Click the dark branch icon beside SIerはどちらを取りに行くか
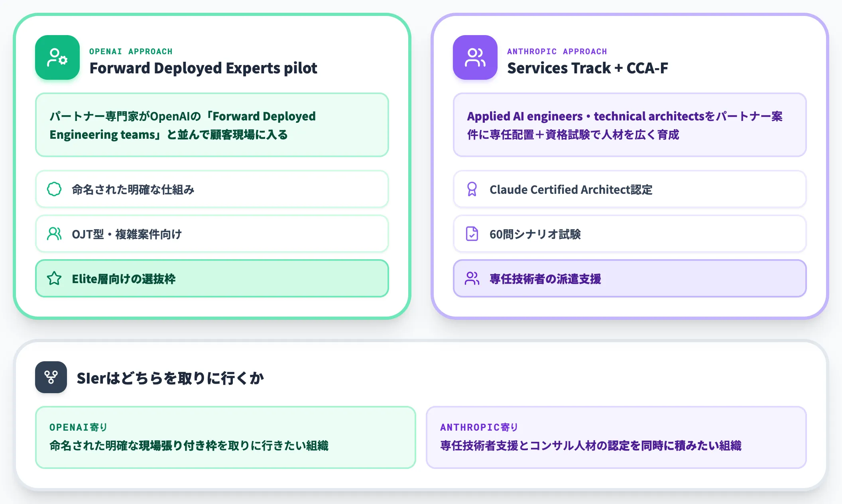Screen dimensions: 842x504 51,377
